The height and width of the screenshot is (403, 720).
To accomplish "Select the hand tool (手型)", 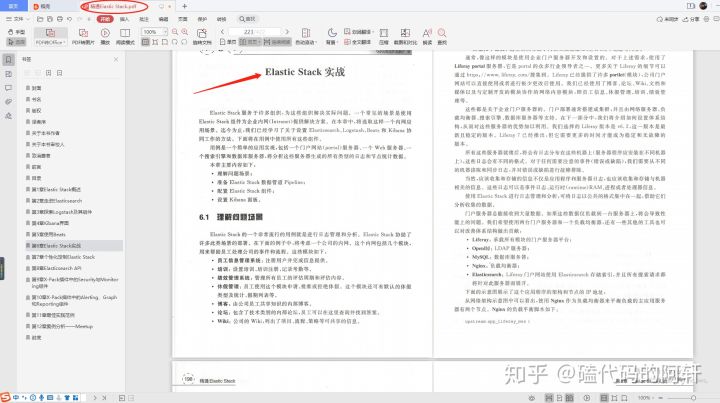I will click(17, 32).
